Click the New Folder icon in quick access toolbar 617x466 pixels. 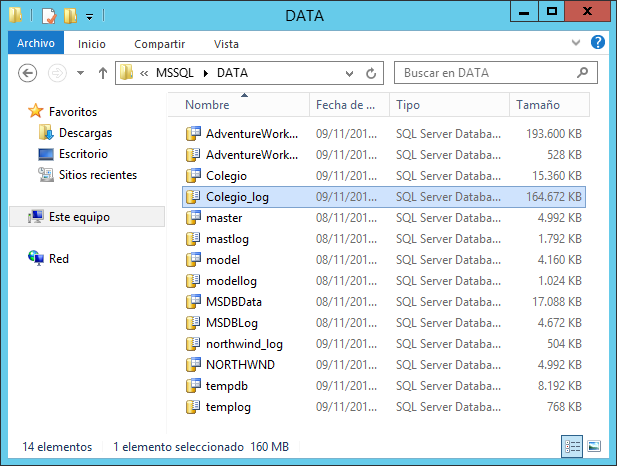pos(70,16)
